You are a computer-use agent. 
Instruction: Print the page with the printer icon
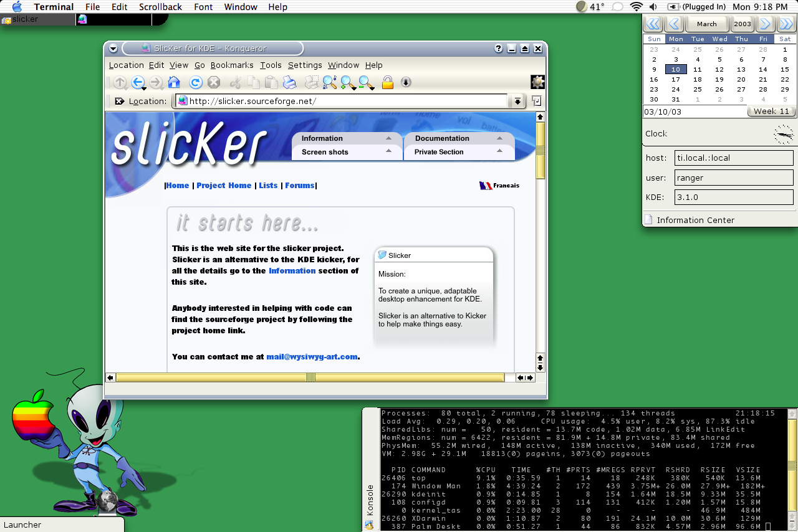click(289, 82)
